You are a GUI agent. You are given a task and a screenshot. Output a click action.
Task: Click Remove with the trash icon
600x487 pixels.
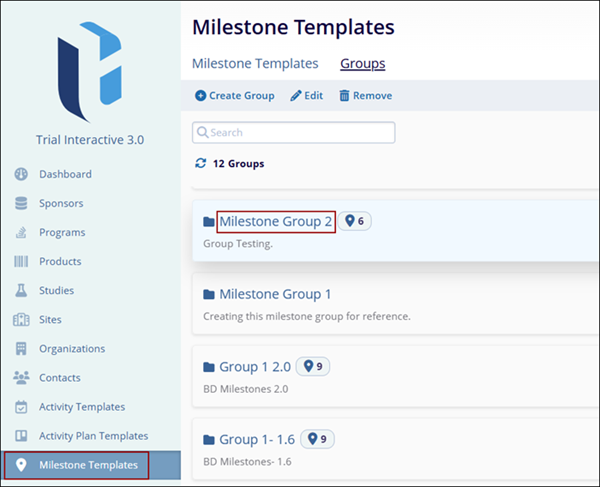pyautogui.click(x=365, y=96)
